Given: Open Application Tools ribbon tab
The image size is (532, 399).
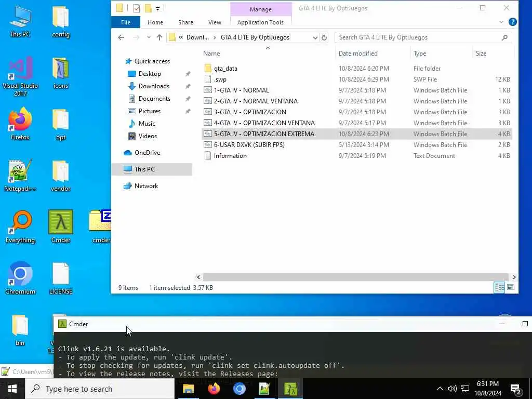Looking at the screenshot, I should tap(260, 22).
